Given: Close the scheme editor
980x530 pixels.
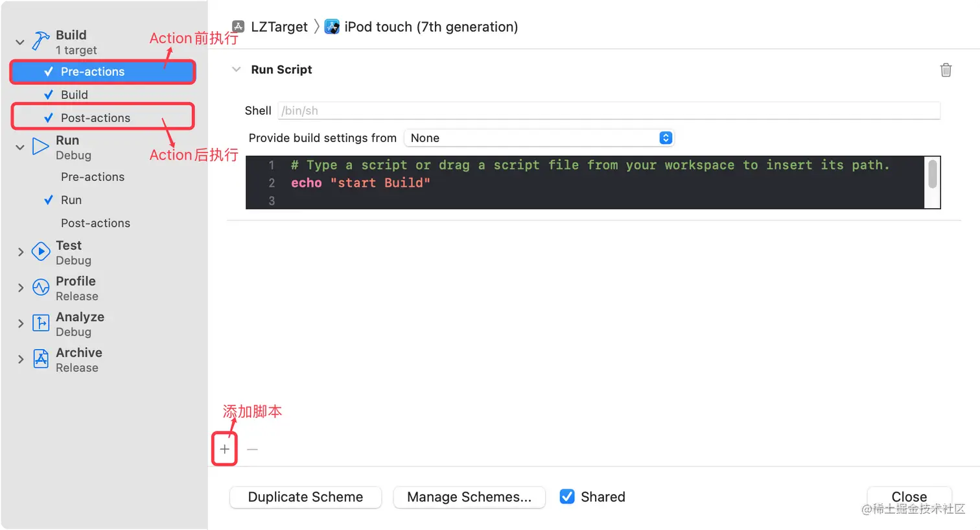Looking at the screenshot, I should [909, 496].
